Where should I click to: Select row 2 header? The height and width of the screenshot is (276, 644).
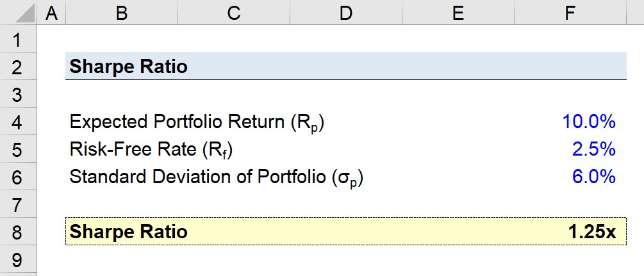(19, 66)
